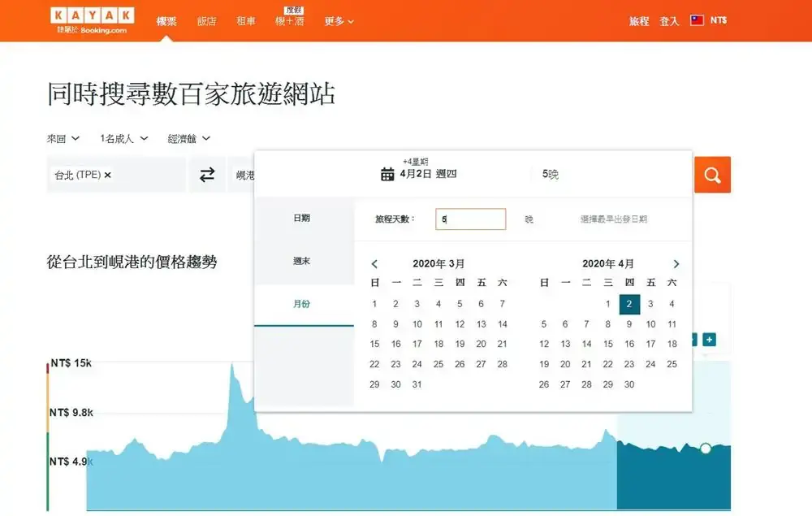Click the white circle marker on price chart
812x516 pixels.
click(x=705, y=449)
